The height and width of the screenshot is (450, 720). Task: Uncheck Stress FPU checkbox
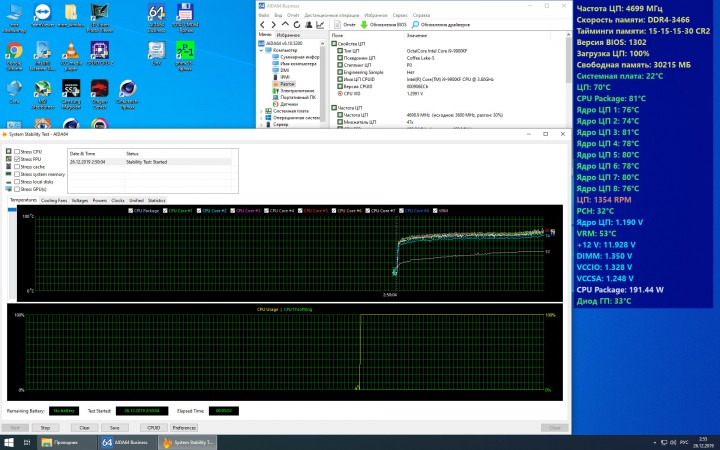point(17,159)
